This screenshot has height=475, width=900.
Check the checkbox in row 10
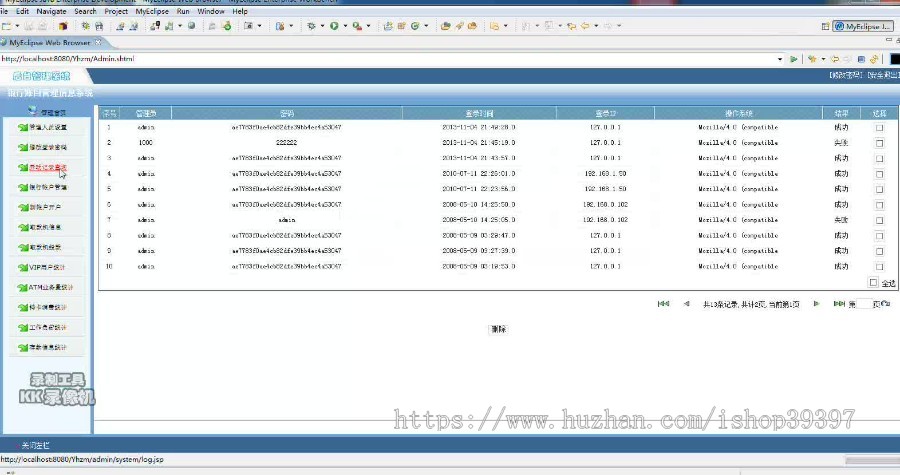pyautogui.click(x=879, y=267)
